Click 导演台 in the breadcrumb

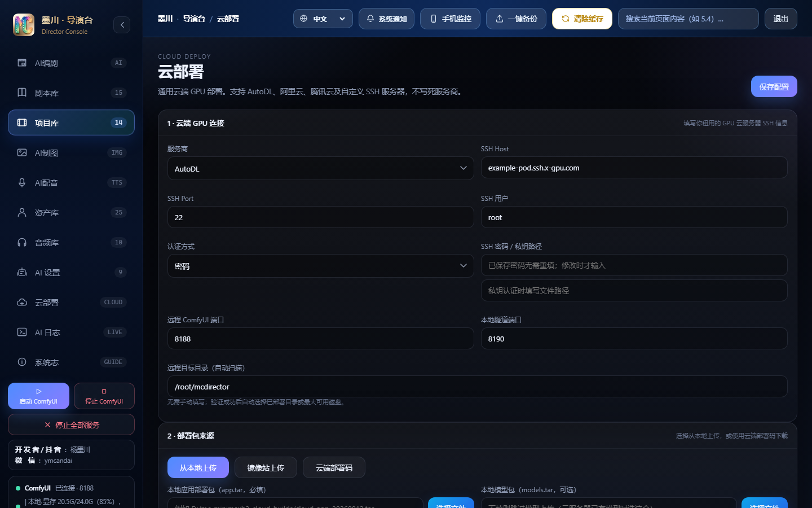(x=194, y=19)
